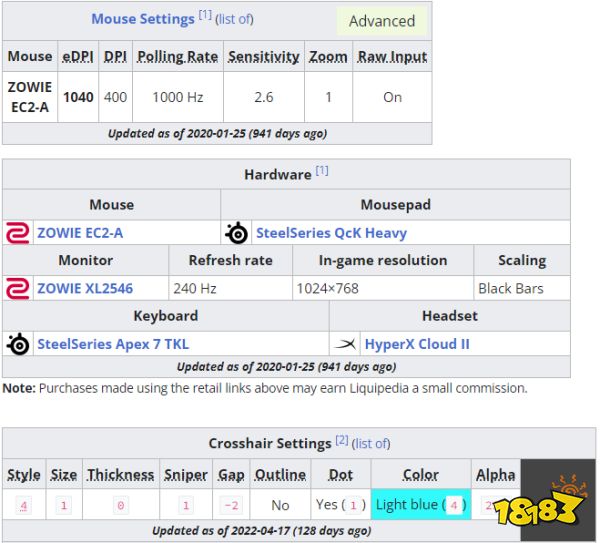Click the crosshair Size header
The width and height of the screenshot is (600, 543).
click(64, 475)
